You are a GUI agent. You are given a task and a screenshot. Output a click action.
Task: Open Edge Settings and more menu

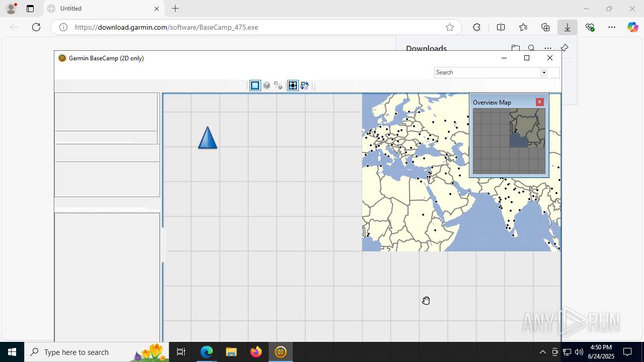coord(612,27)
